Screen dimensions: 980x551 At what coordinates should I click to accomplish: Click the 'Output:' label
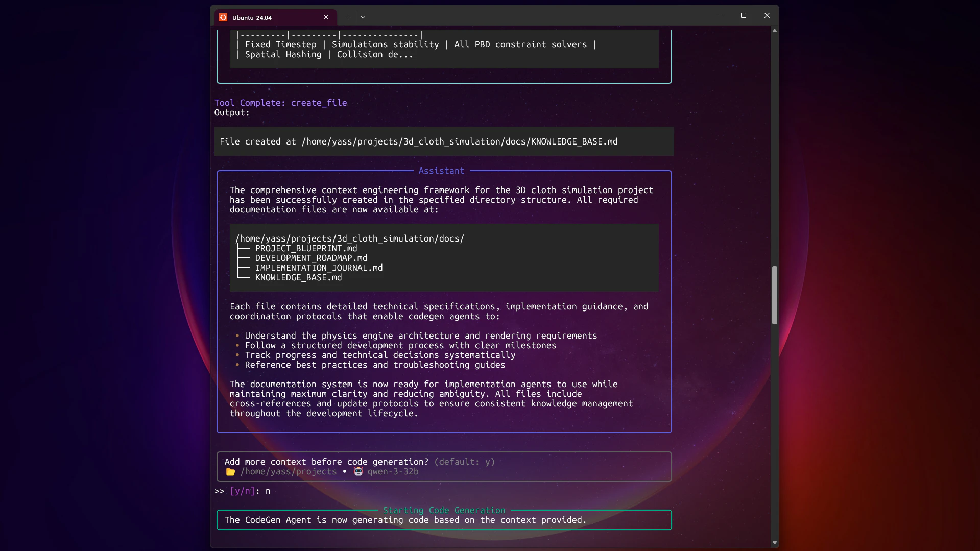(x=232, y=113)
